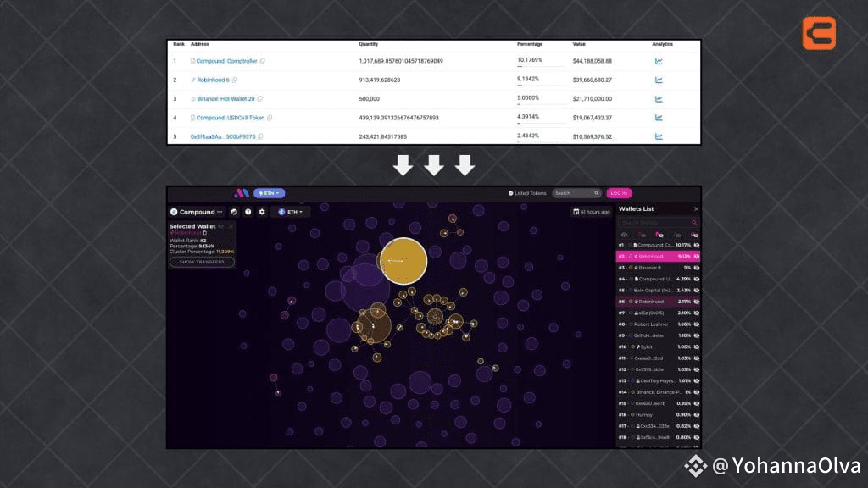Viewport: 868px width, 488px height.
Task: Copy the Compound: Comptroller address
Action: coord(263,61)
